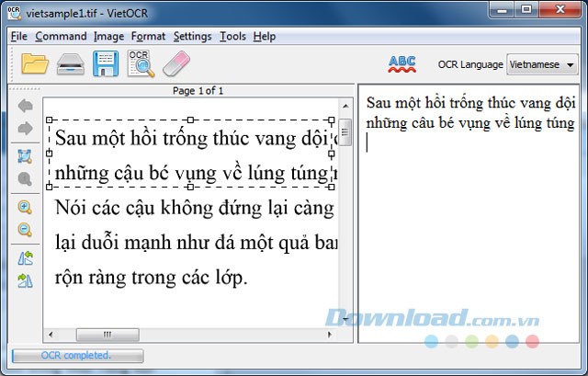Click the vertical scrollbar thumb in the image panel
This screenshot has height=376, width=588.
[345, 132]
